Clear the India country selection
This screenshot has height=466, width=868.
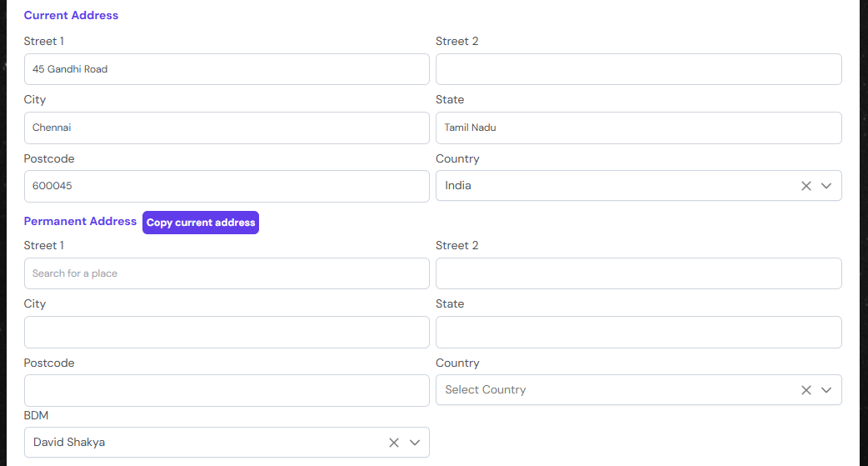(806, 186)
